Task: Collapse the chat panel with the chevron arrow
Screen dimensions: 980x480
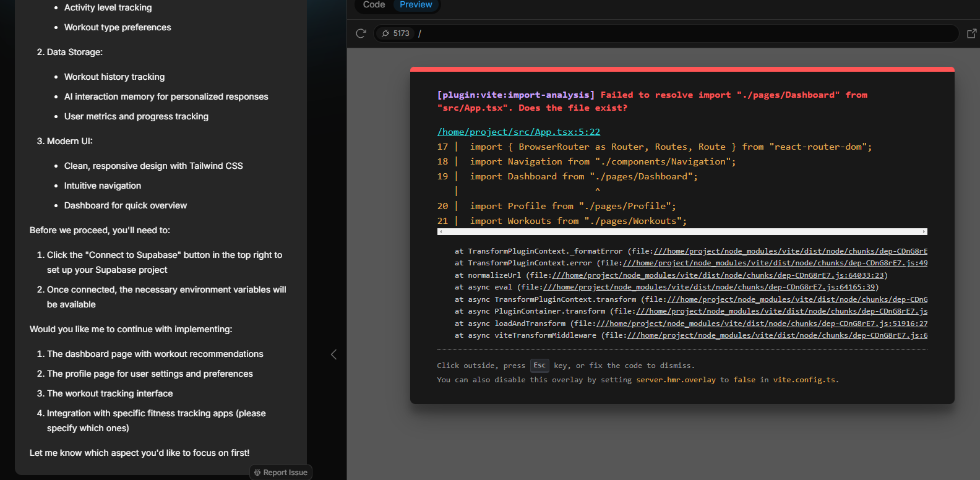Action: click(x=333, y=354)
